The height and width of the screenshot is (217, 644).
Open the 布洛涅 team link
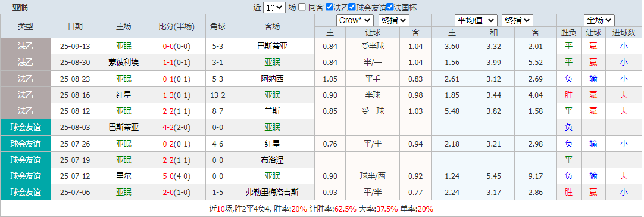click(273, 160)
